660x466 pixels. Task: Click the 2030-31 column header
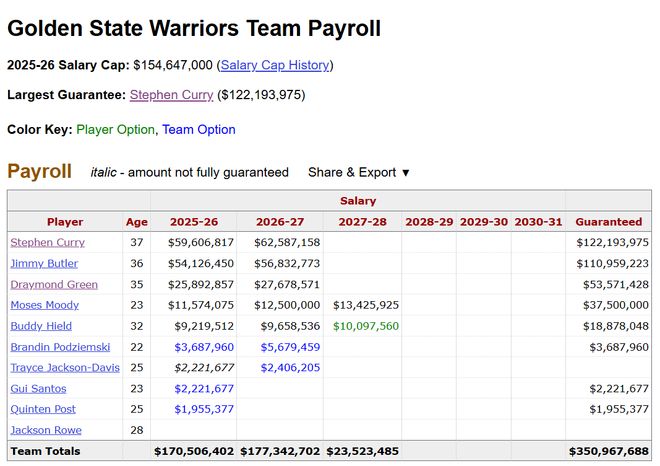(538, 221)
